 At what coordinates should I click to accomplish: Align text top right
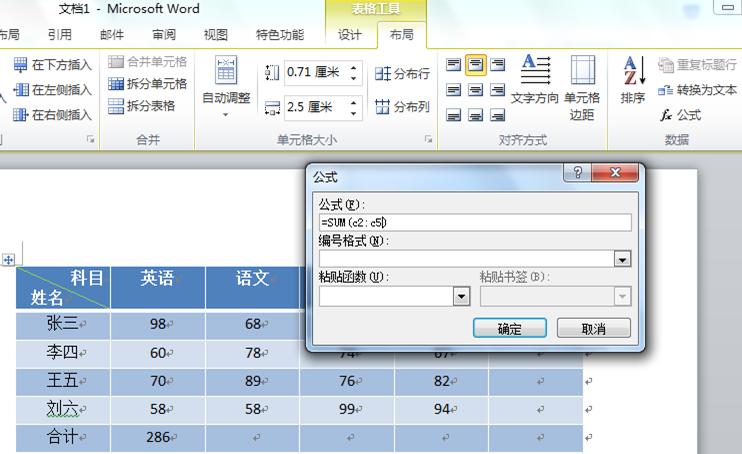pos(497,64)
